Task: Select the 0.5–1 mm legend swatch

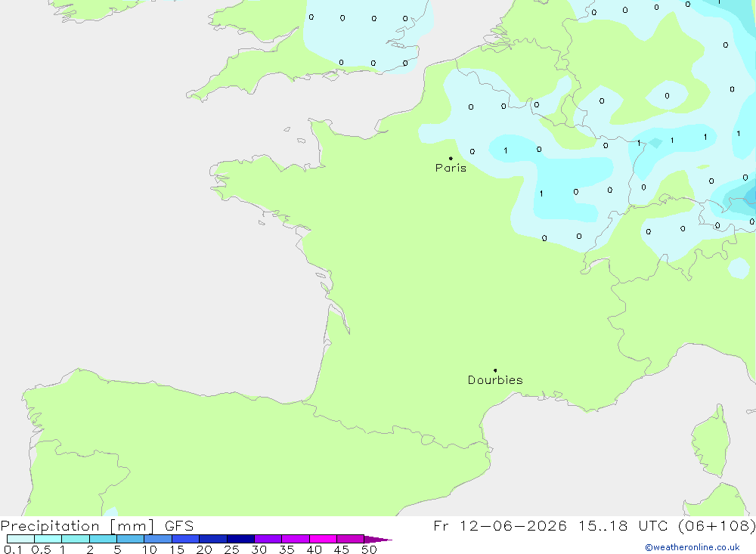Action: point(48,539)
